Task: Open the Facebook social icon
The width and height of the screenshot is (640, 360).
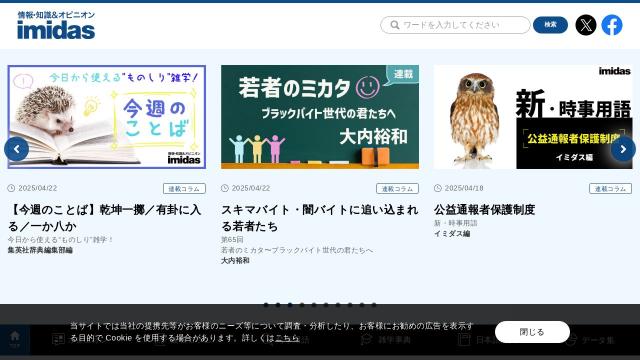Action: (612, 25)
